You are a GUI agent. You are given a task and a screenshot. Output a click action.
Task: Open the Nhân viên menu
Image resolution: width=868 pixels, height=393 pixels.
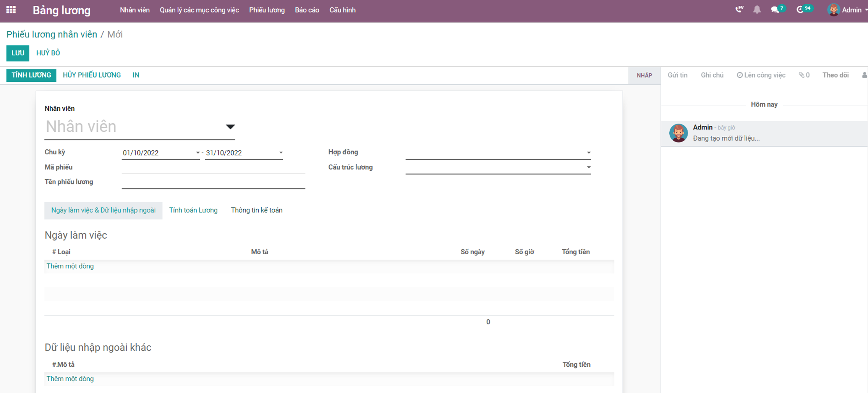click(x=135, y=10)
